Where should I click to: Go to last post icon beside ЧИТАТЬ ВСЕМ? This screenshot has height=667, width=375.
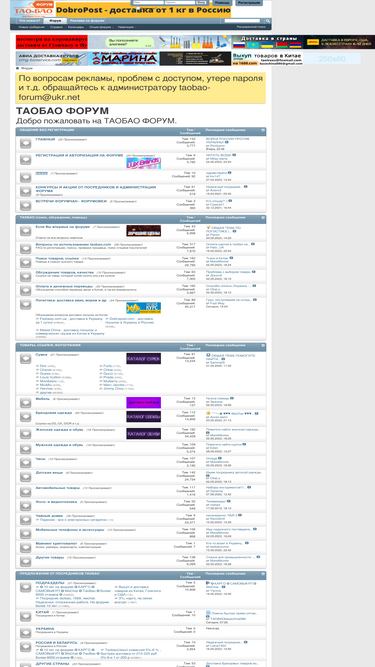[x=234, y=155]
